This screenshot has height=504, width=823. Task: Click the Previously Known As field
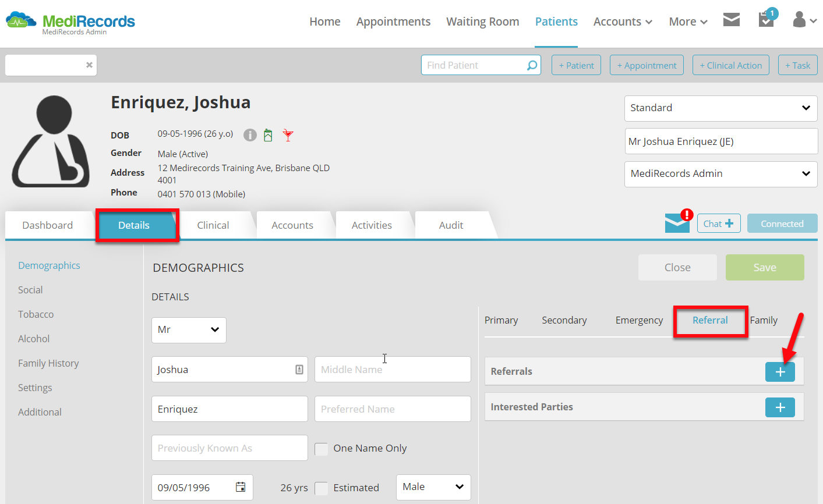point(229,448)
